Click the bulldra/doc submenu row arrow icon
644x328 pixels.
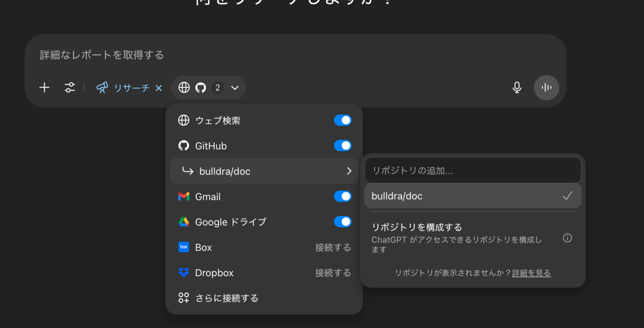point(187,170)
